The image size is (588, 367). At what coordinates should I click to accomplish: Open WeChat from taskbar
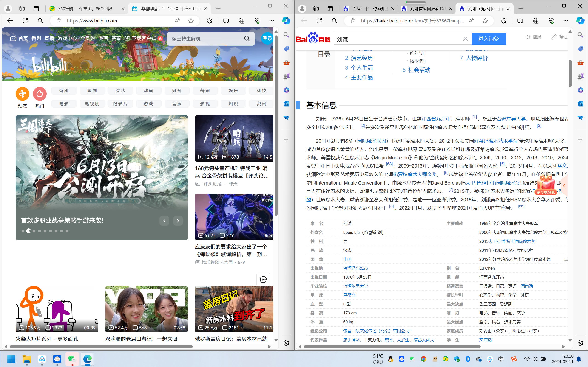(72, 359)
